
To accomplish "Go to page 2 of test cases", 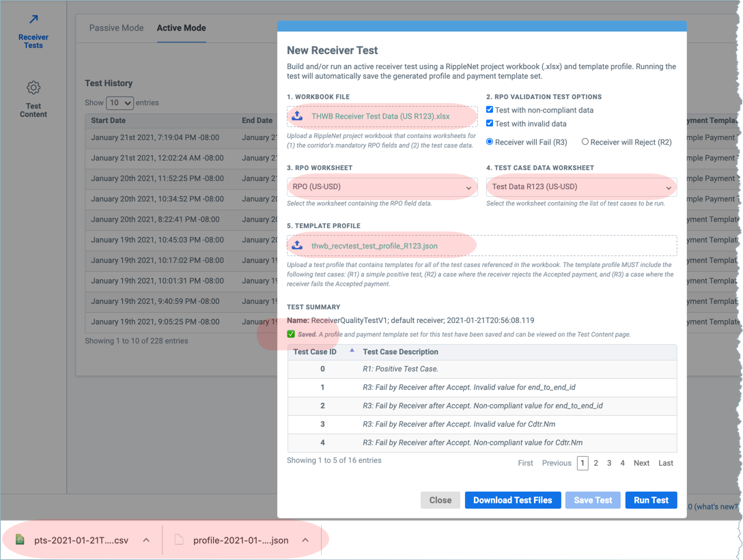I will [596, 463].
